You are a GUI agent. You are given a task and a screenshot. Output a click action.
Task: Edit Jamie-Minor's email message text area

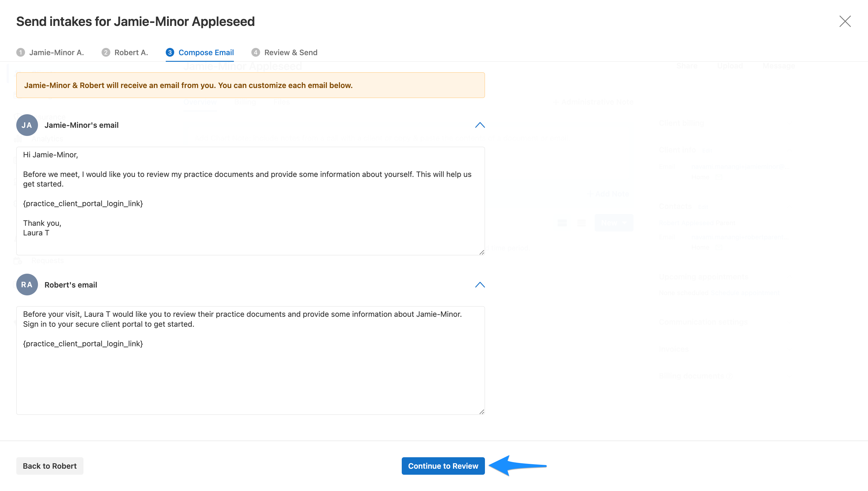click(x=250, y=201)
